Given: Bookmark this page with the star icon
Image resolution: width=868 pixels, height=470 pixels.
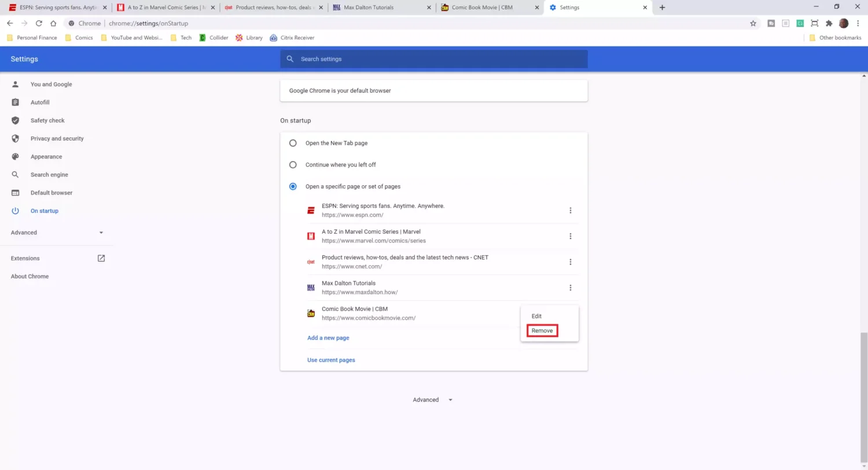Looking at the screenshot, I should tap(753, 23).
